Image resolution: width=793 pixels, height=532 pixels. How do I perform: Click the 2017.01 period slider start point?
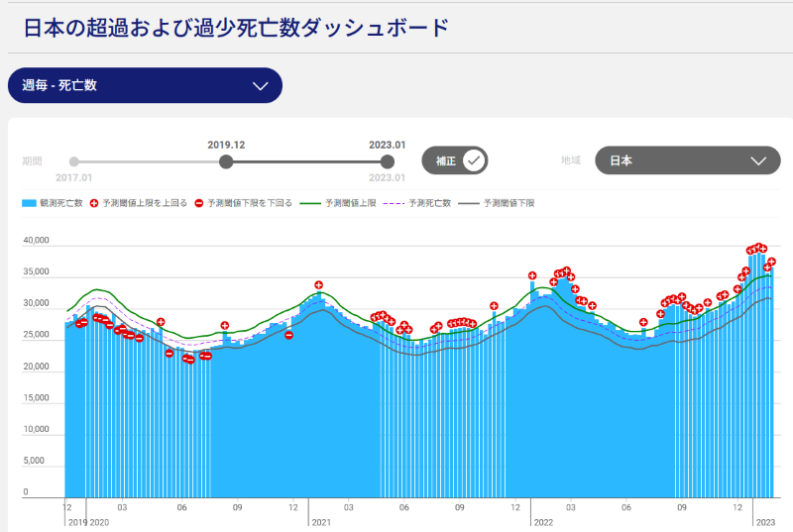click(x=73, y=161)
